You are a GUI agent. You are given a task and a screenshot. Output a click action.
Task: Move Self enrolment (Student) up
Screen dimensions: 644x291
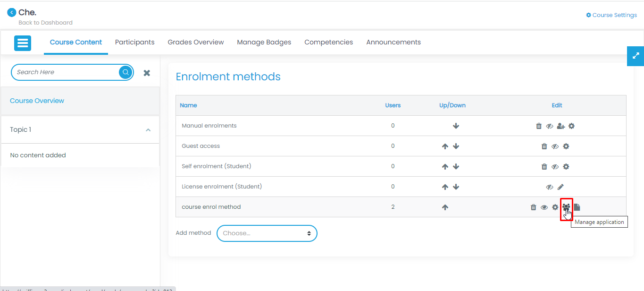point(445,167)
